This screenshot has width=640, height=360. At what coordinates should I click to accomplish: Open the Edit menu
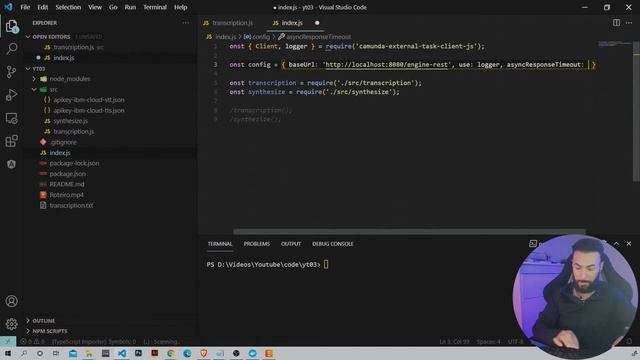[x=42, y=7]
